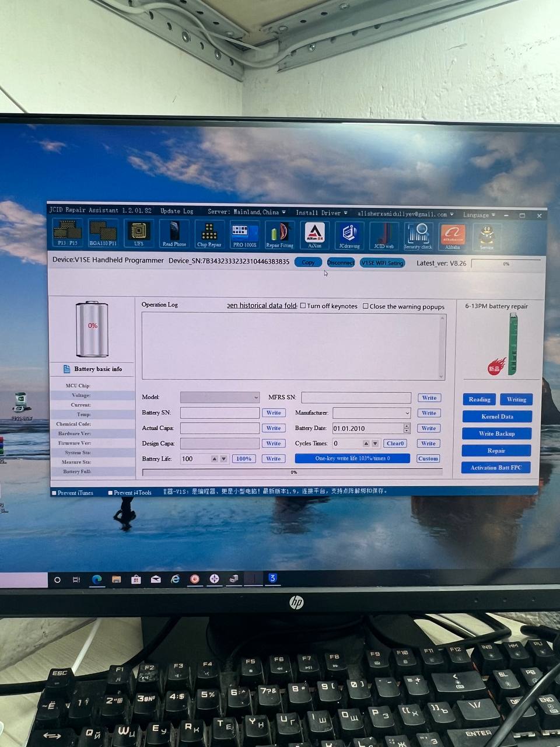This screenshot has height=747, width=560.
Task: Open the Mail app from the taskbar
Action: click(x=156, y=579)
